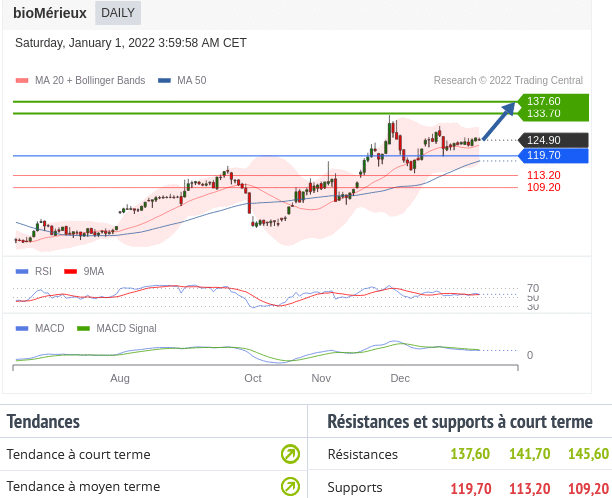612x498 pixels.
Task: Click the green 137.60 resistance price tag
Action: pos(553,101)
